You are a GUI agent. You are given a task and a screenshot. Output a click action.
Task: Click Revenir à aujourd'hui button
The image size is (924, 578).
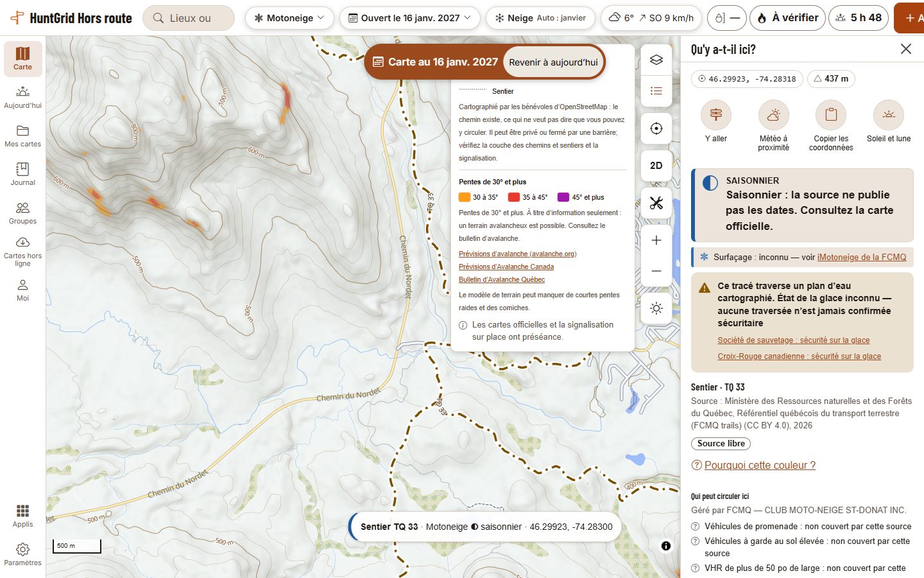pos(553,62)
